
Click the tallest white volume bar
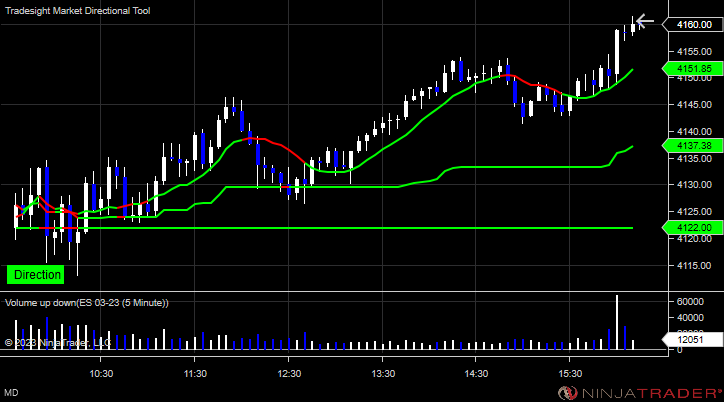tap(617, 322)
